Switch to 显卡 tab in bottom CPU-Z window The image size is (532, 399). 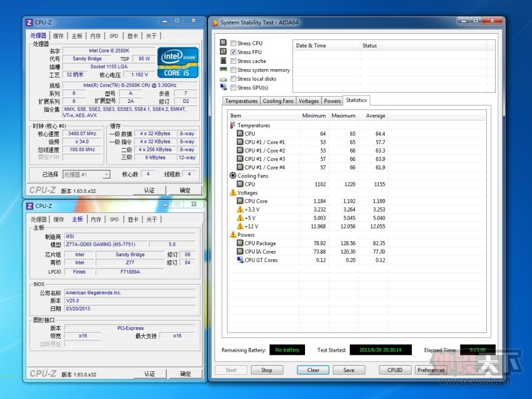coord(133,220)
